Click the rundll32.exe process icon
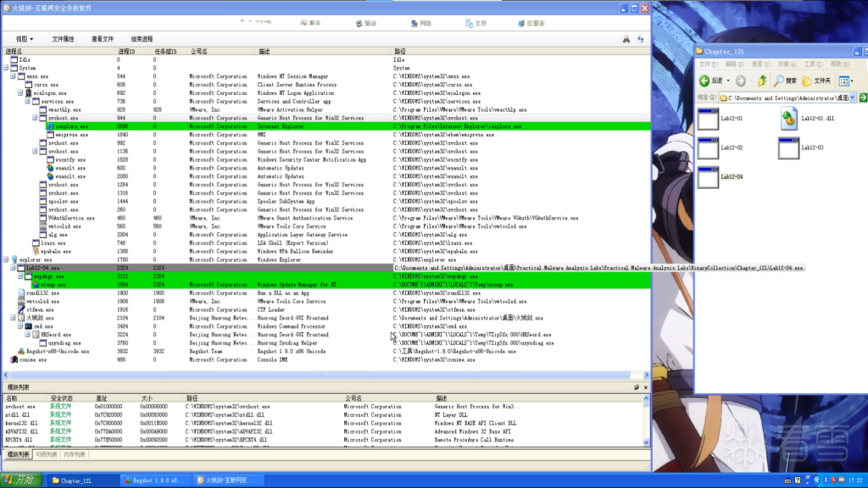Screen dimensions: 868x488 pos(21,293)
